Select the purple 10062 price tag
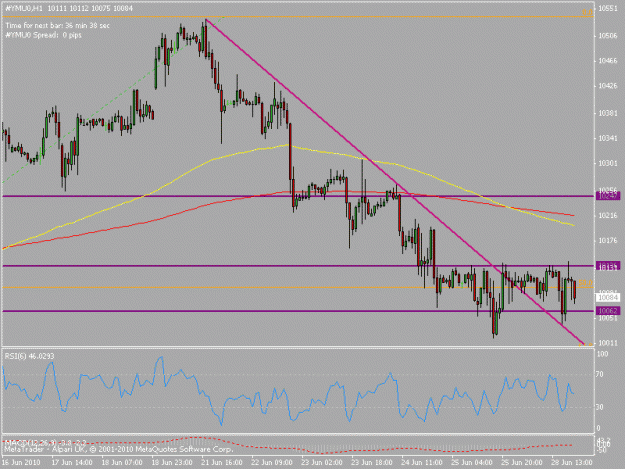625x469 pixels. click(608, 311)
